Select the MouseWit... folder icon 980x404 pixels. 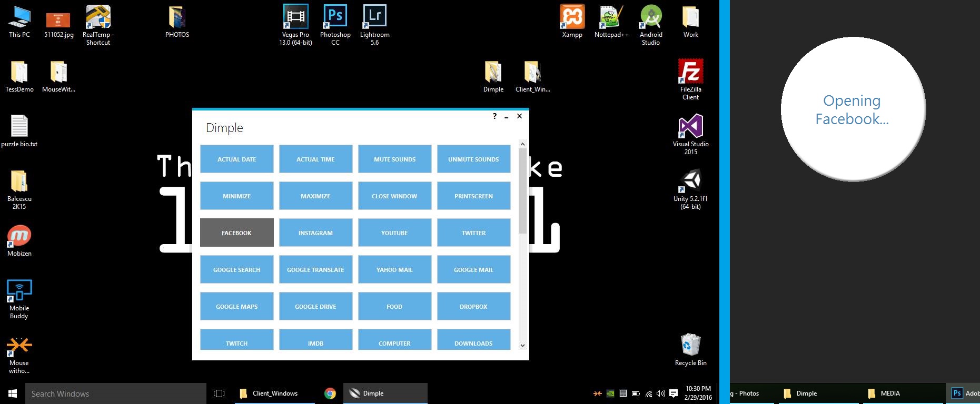point(58,77)
